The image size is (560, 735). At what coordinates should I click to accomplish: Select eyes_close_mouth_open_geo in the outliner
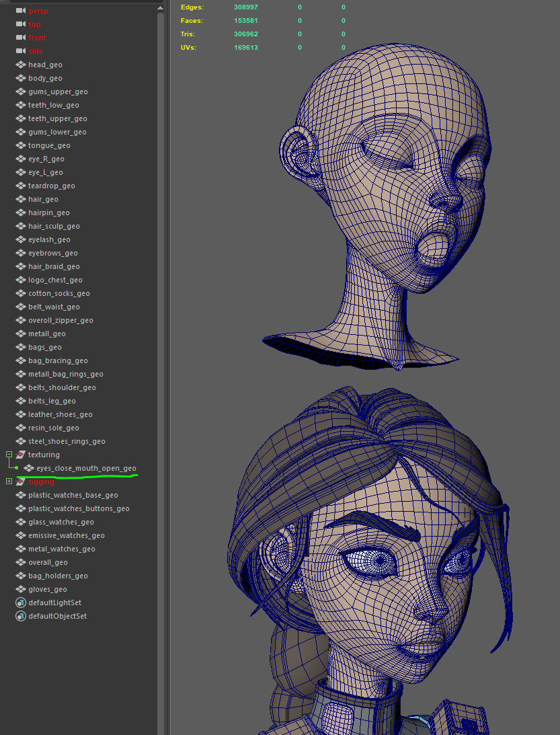pyautogui.click(x=86, y=468)
